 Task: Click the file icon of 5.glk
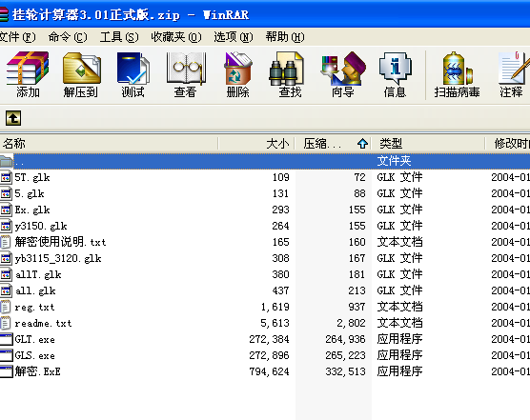(x=6, y=193)
